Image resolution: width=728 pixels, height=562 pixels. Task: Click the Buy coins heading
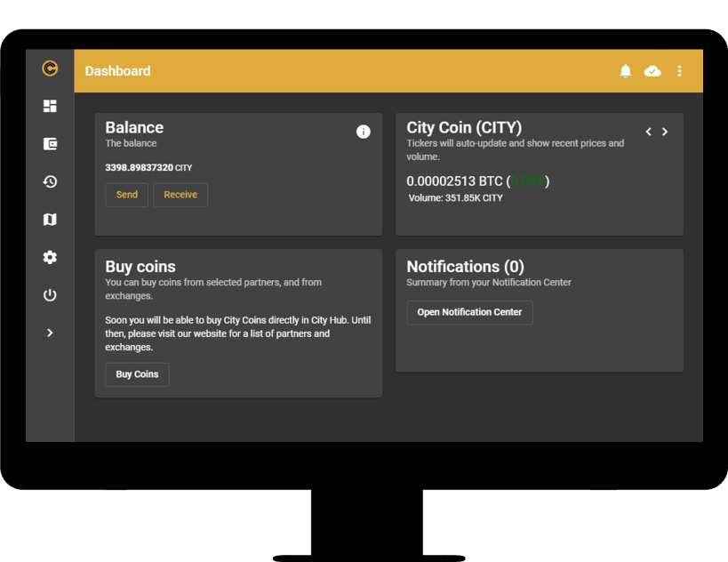(140, 267)
